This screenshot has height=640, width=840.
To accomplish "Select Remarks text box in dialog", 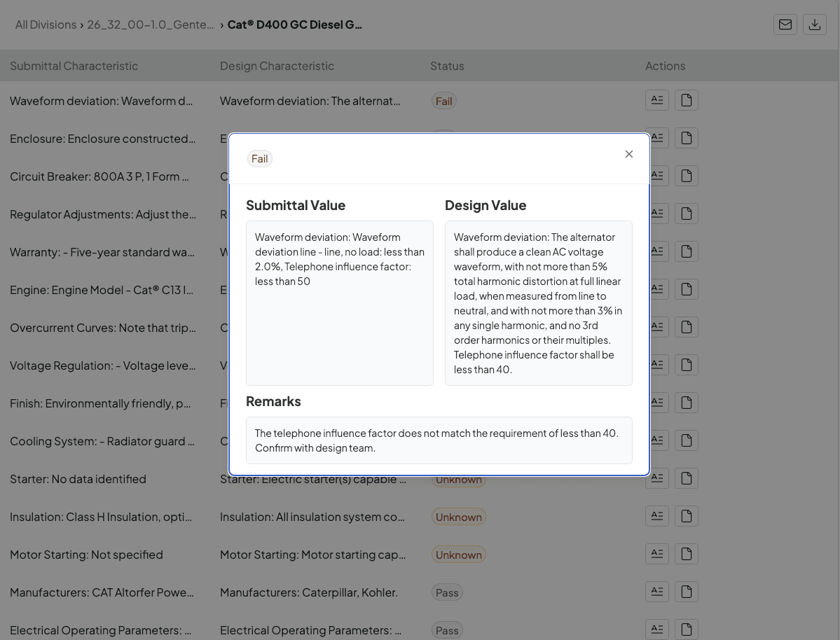I will 439,440.
